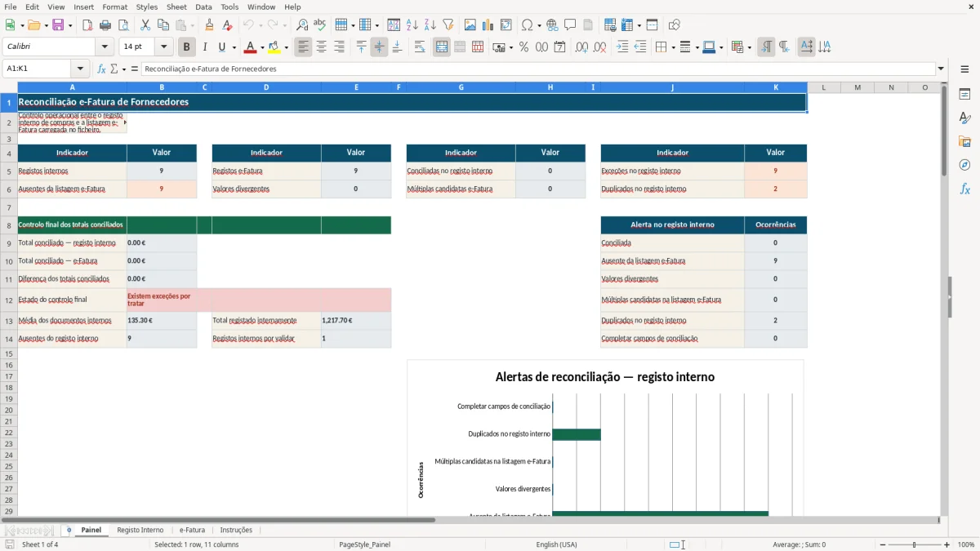Open Find & Replace magnifier icon
This screenshot has height=551, width=980.
coord(302,25)
